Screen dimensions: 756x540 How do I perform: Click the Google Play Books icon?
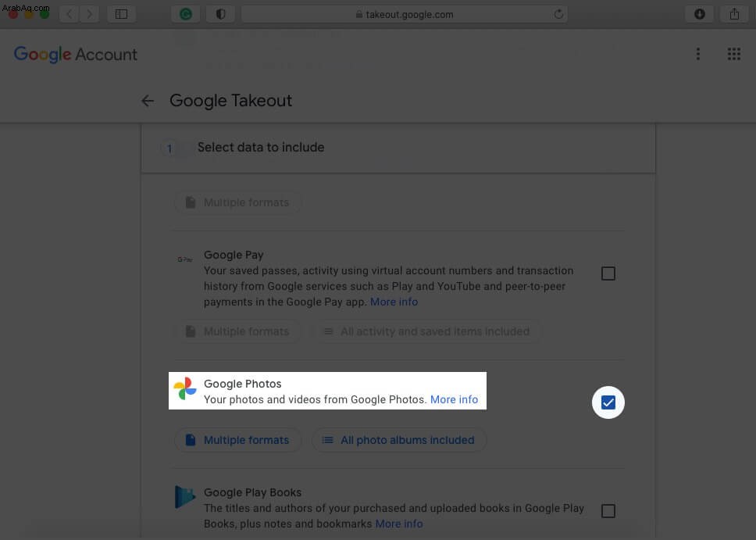pyautogui.click(x=184, y=497)
